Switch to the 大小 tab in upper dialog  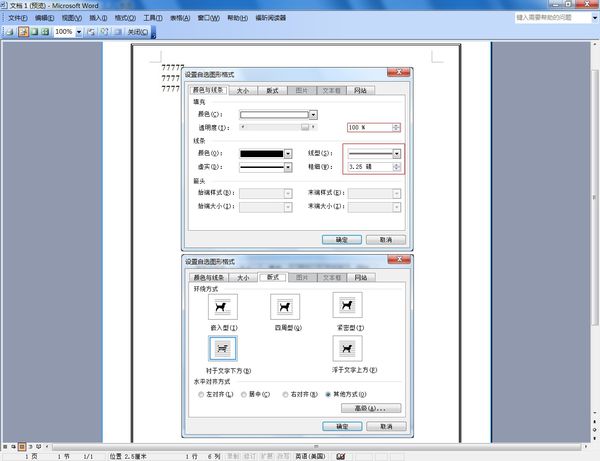(x=243, y=91)
